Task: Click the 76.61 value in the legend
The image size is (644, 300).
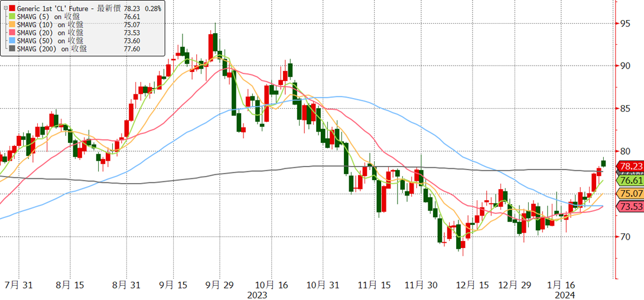Action: 132,17
